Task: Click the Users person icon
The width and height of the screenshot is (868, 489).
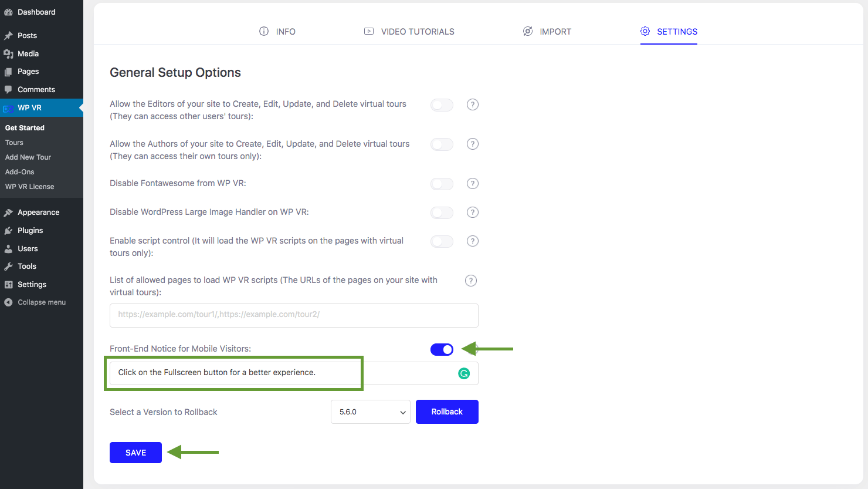Action: pos(8,249)
